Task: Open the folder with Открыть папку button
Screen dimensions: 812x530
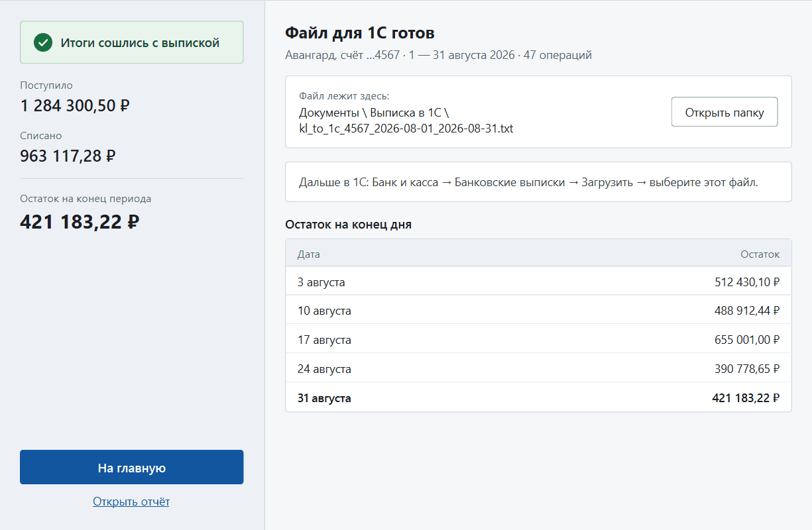Action: tap(725, 112)
